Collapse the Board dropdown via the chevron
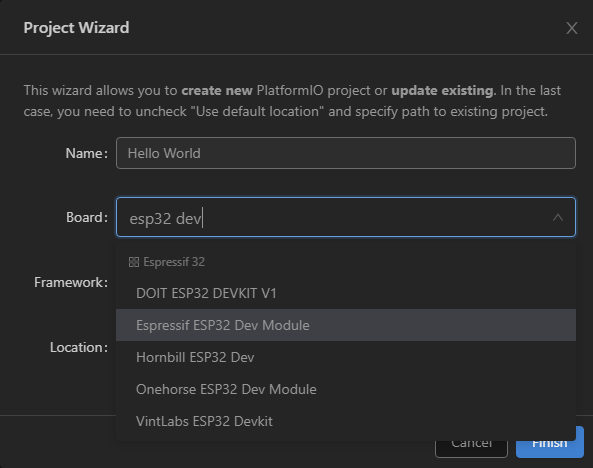Image resolution: width=593 pixels, height=468 pixels. point(557,218)
